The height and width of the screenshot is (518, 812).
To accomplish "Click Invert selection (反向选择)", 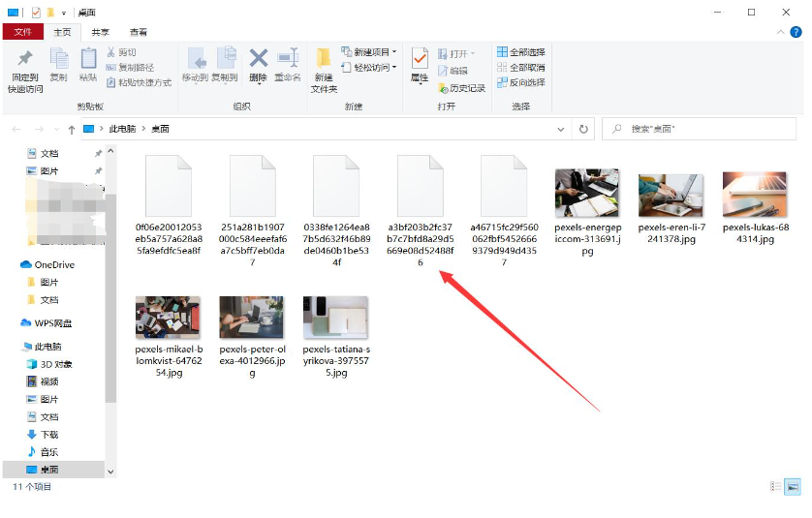I will point(521,82).
